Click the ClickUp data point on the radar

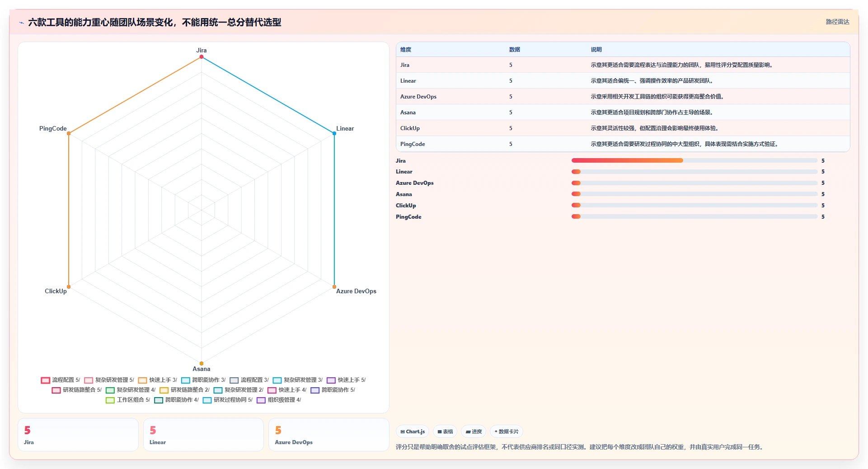[69, 287]
